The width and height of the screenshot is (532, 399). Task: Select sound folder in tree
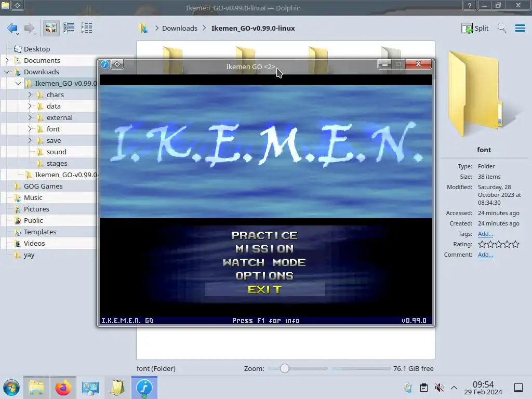(56, 152)
